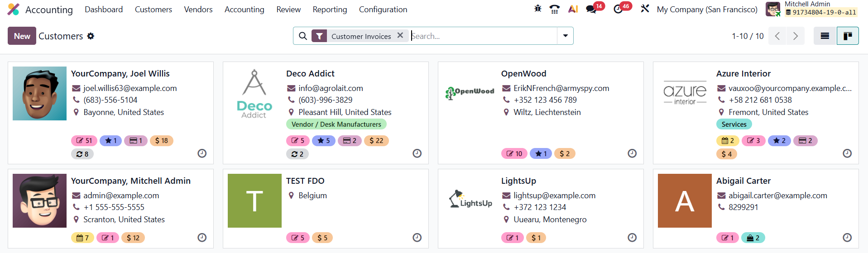Open the conversations messages icon

click(x=591, y=9)
